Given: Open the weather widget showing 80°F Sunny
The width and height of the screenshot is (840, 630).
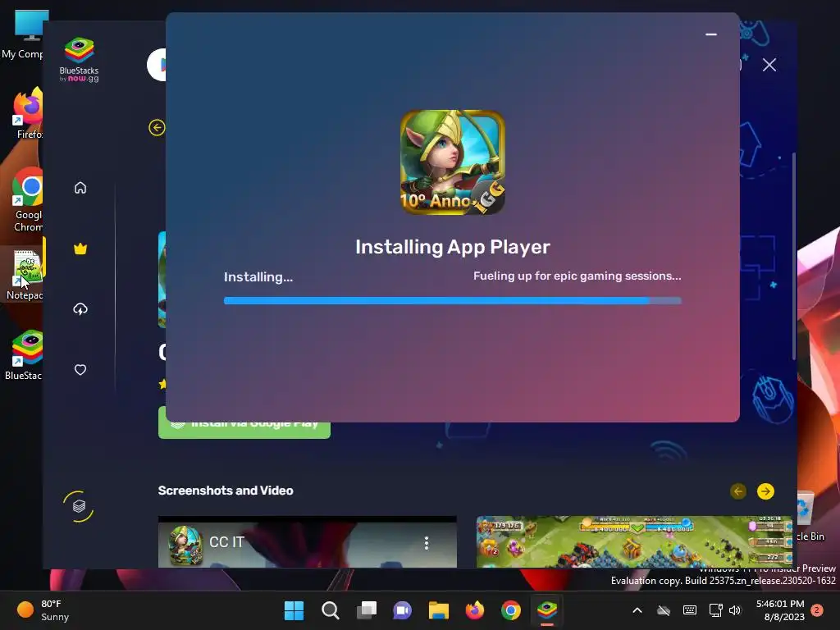Looking at the screenshot, I should tap(43, 610).
